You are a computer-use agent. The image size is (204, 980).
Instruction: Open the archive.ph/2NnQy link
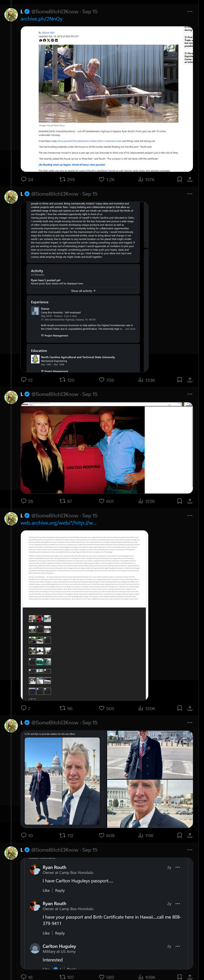click(41, 19)
